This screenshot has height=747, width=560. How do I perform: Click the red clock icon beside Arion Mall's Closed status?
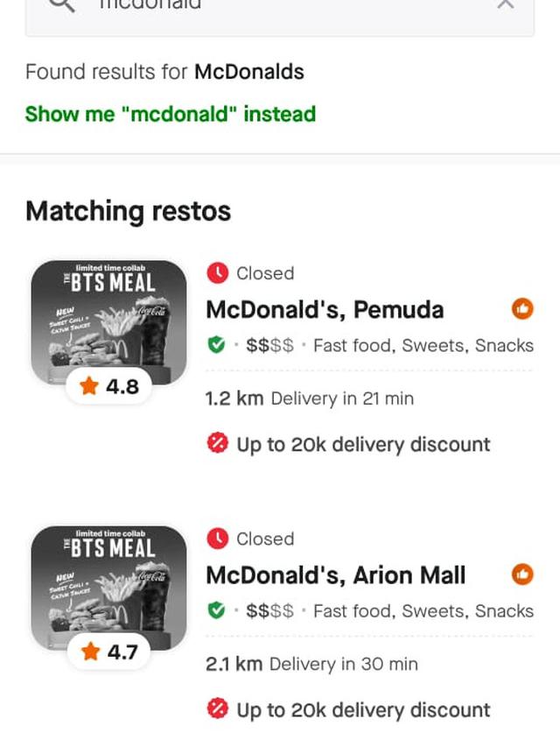pyautogui.click(x=216, y=539)
